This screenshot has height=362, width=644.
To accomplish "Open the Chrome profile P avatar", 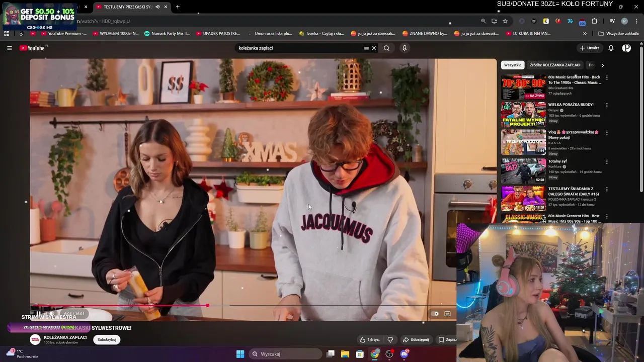I will coord(624,21).
